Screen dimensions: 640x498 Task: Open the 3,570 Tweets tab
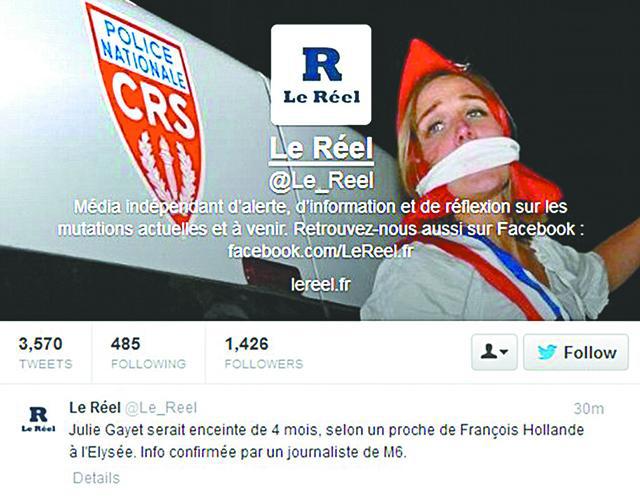pos(45,353)
